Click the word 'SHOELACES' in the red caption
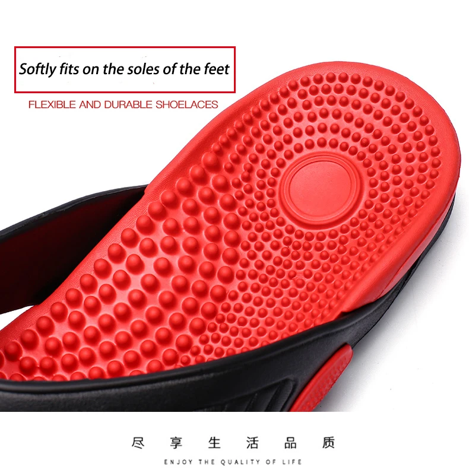The image size is (469, 476). pyautogui.click(x=186, y=104)
